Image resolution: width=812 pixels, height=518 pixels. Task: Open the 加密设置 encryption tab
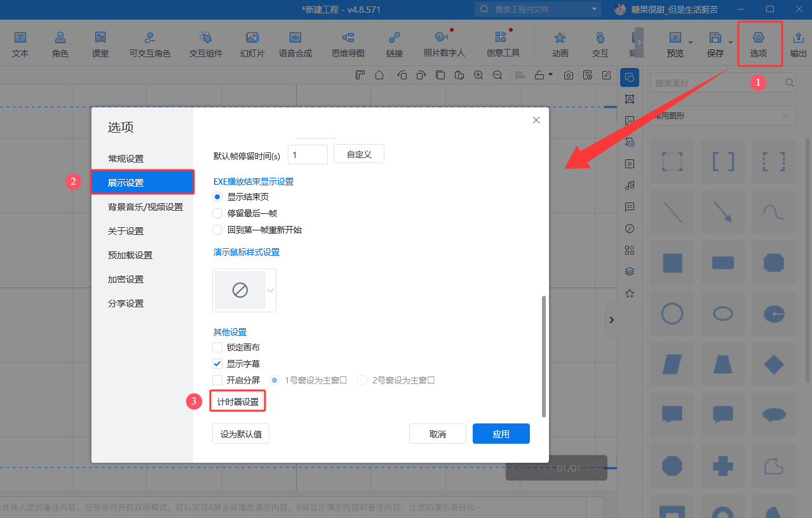pyautogui.click(x=126, y=279)
